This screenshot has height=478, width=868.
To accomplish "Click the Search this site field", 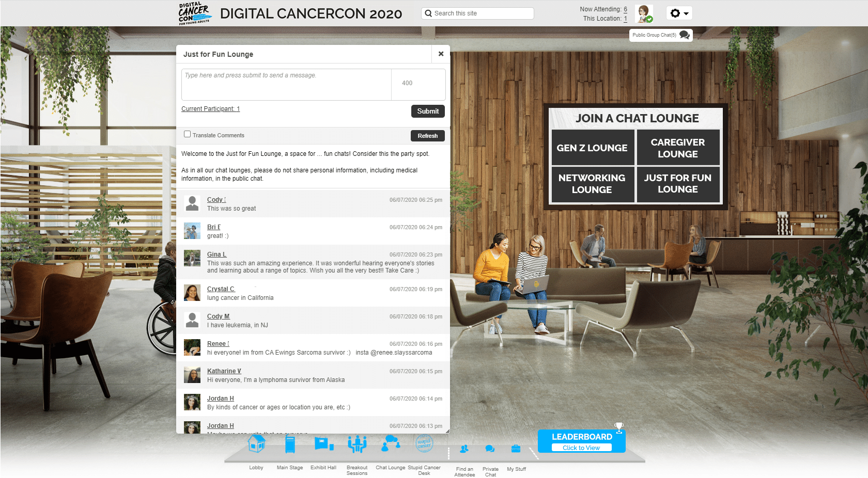I will click(x=478, y=13).
